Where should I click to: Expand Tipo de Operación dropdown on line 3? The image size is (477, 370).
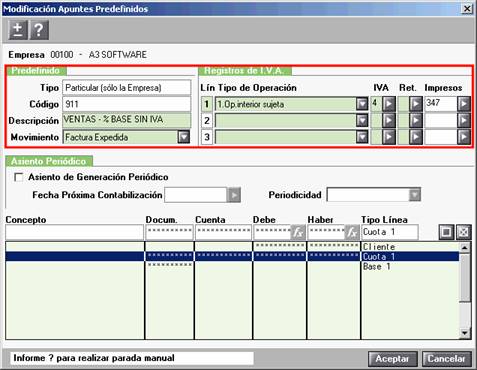point(362,137)
